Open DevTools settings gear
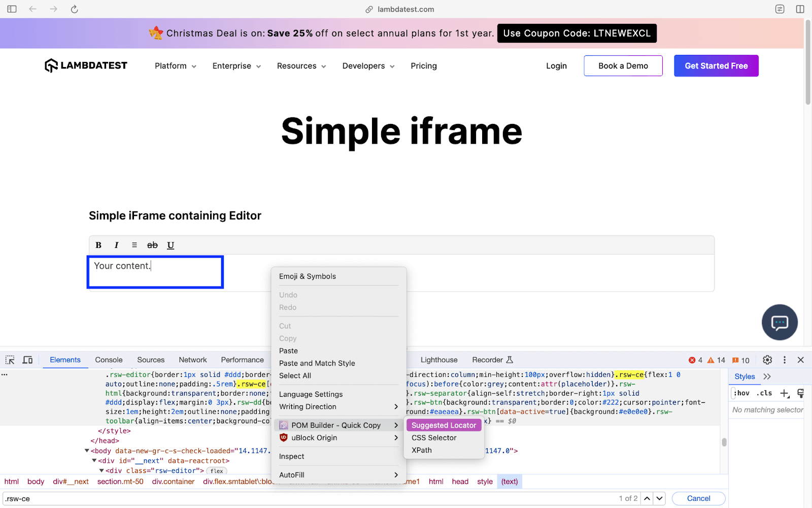The width and height of the screenshot is (812, 508). click(767, 360)
